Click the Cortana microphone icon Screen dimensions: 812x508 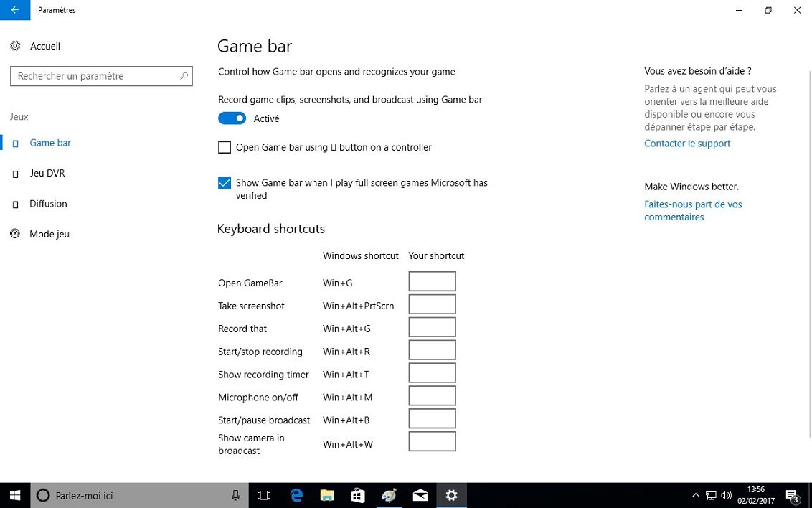click(x=235, y=495)
